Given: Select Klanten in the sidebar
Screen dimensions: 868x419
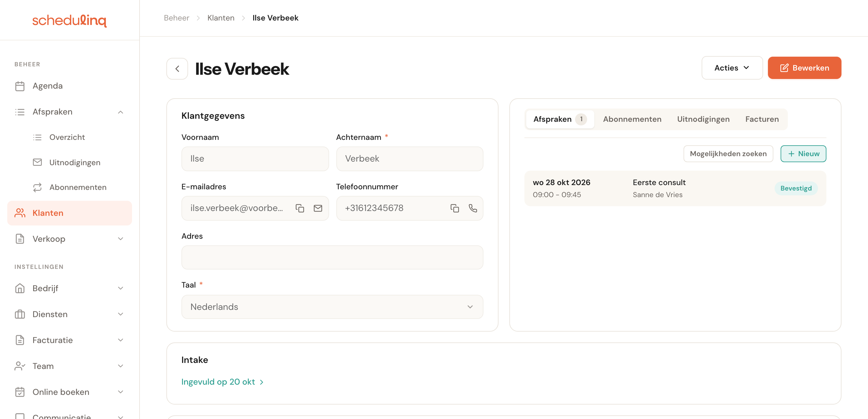Looking at the screenshot, I should point(69,213).
